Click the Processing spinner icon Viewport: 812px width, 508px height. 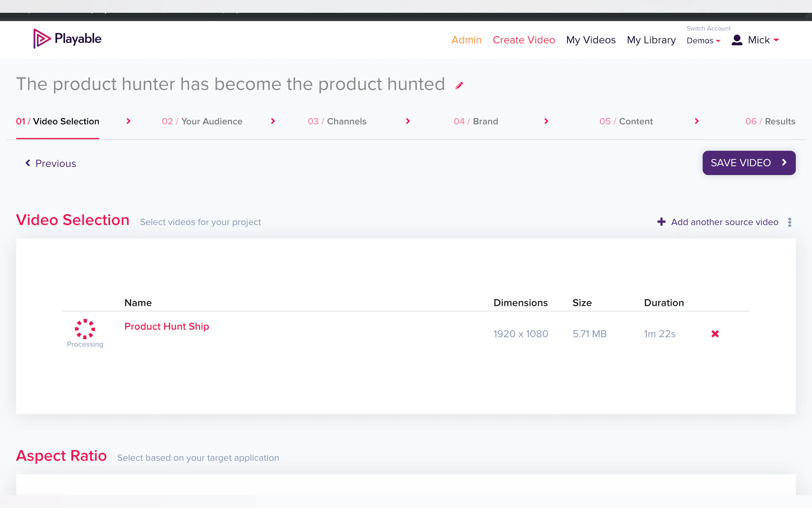[85, 329]
